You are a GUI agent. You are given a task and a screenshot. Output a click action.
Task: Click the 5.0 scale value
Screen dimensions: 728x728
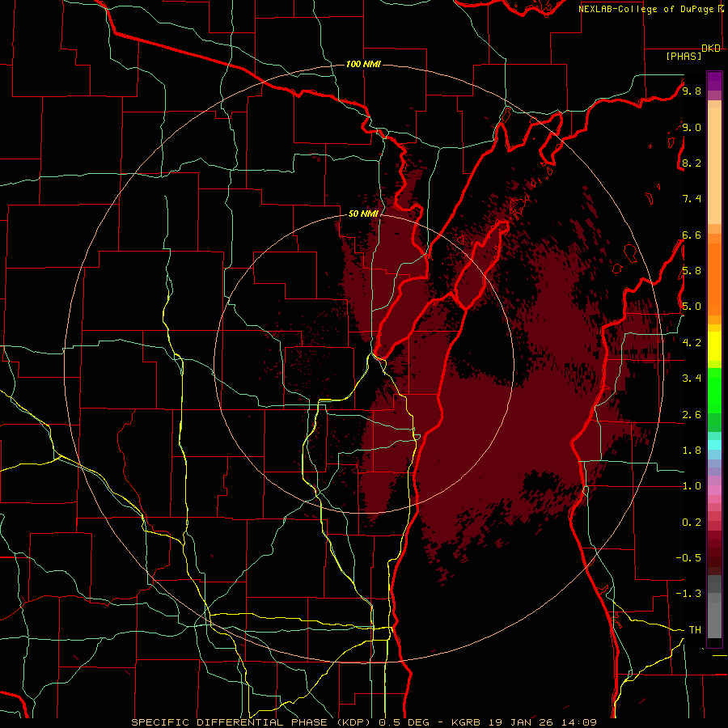click(x=692, y=307)
